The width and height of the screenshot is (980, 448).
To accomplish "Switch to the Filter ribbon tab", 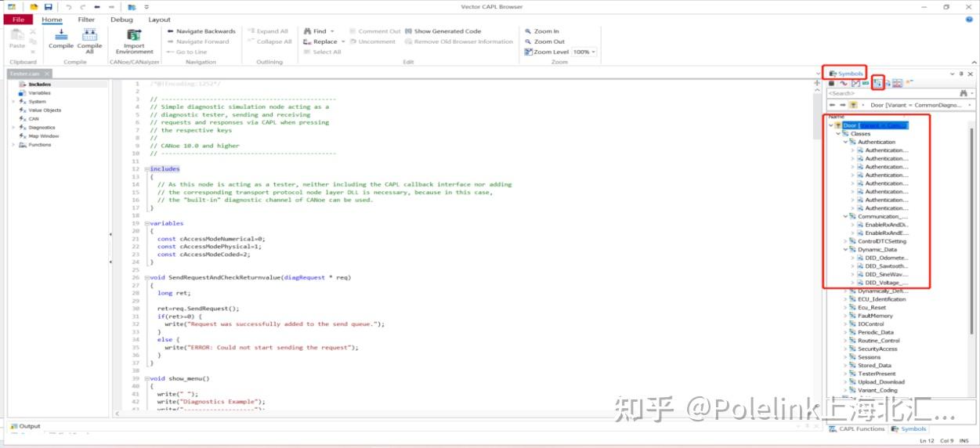I will (x=86, y=20).
